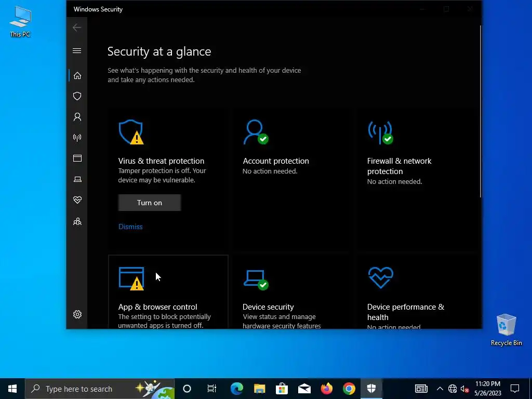Image resolution: width=532 pixels, height=399 pixels.
Task: Dismiss the virus protection warning
Action: (130, 227)
